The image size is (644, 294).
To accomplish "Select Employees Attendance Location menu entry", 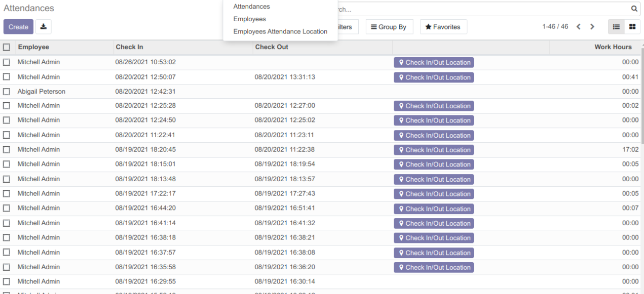I will (280, 31).
